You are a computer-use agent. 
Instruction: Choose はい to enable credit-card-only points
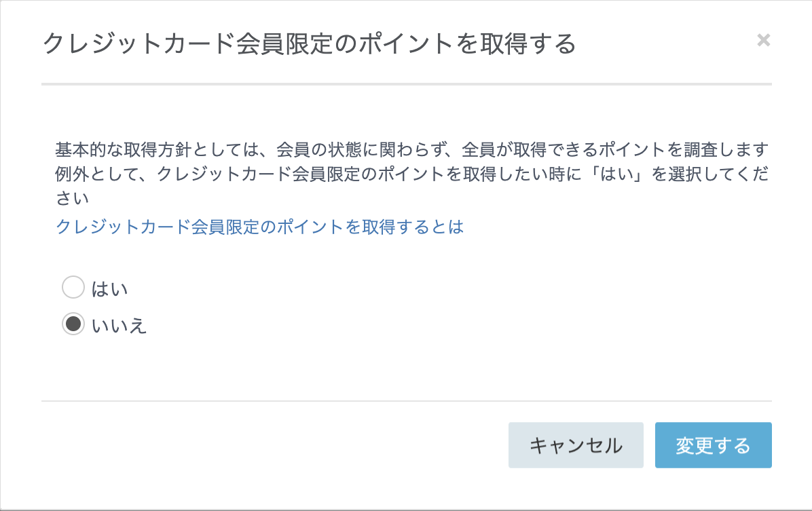pyautogui.click(x=73, y=287)
